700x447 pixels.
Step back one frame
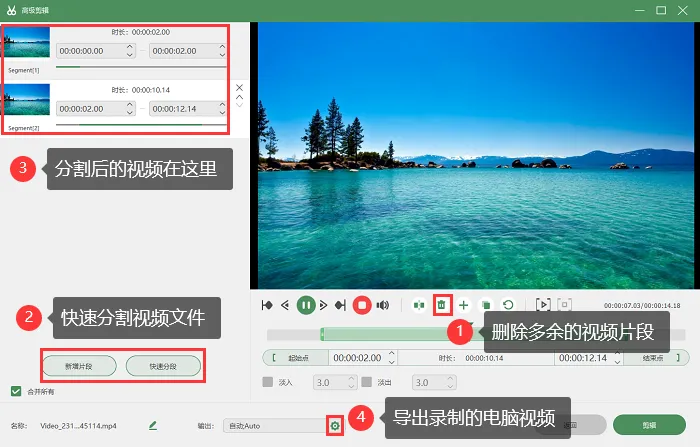(285, 305)
